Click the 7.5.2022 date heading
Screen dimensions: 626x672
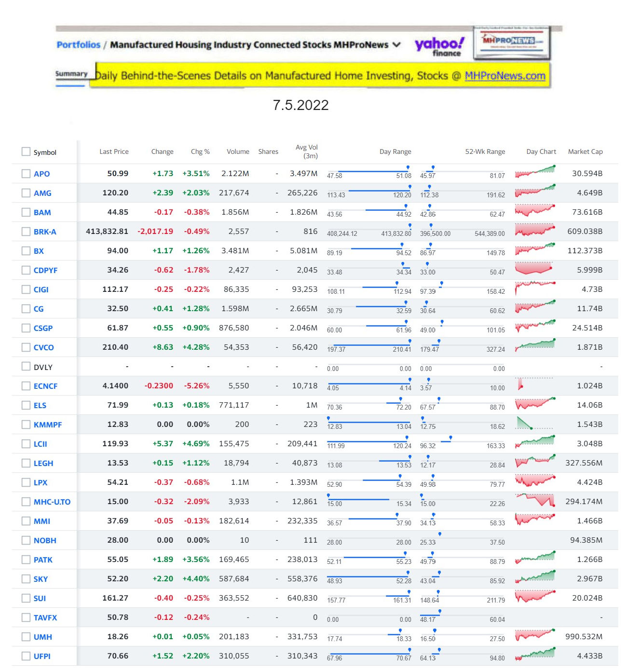pyautogui.click(x=300, y=105)
